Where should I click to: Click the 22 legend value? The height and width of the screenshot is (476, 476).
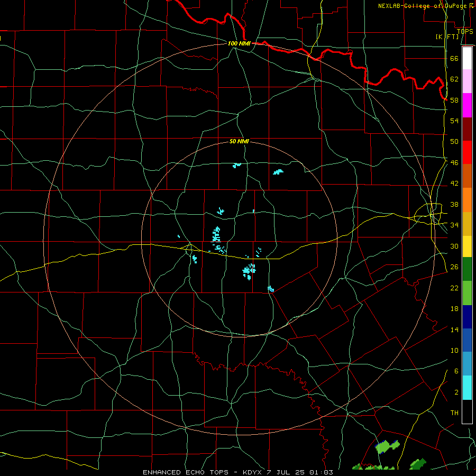(454, 288)
